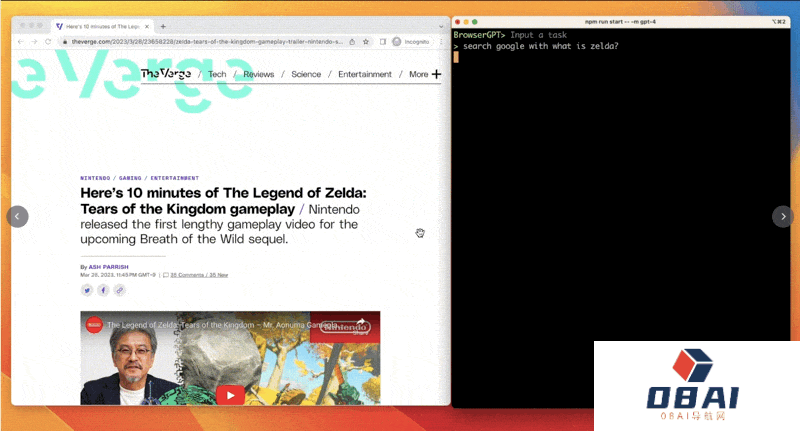Click the NINTENDO category tag
This screenshot has width=800, height=431.
tap(95, 178)
